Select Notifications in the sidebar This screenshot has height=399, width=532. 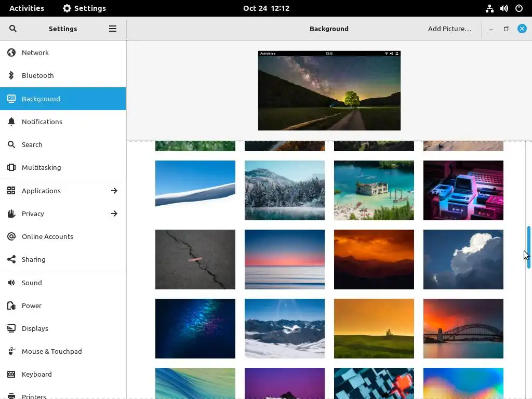[x=63, y=122]
